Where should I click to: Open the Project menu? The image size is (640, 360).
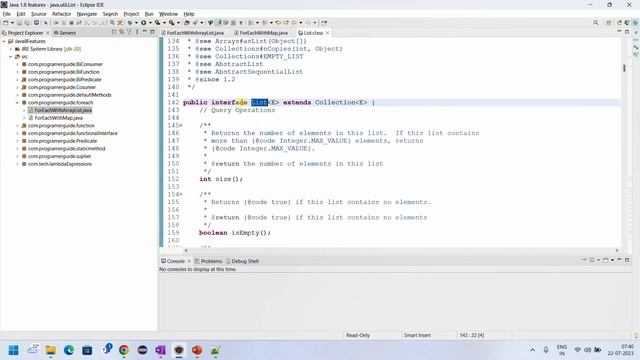131,14
